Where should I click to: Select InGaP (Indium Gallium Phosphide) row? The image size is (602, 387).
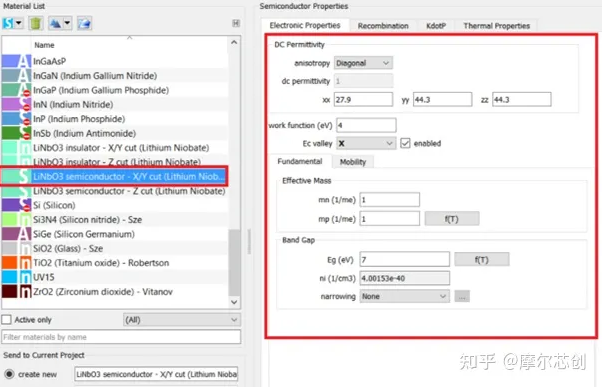[114, 90]
